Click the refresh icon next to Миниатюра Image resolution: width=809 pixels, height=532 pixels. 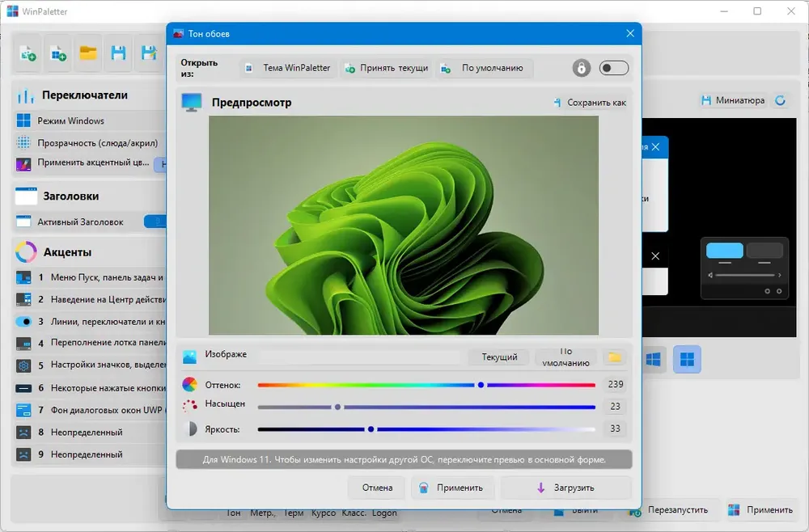coord(781,100)
